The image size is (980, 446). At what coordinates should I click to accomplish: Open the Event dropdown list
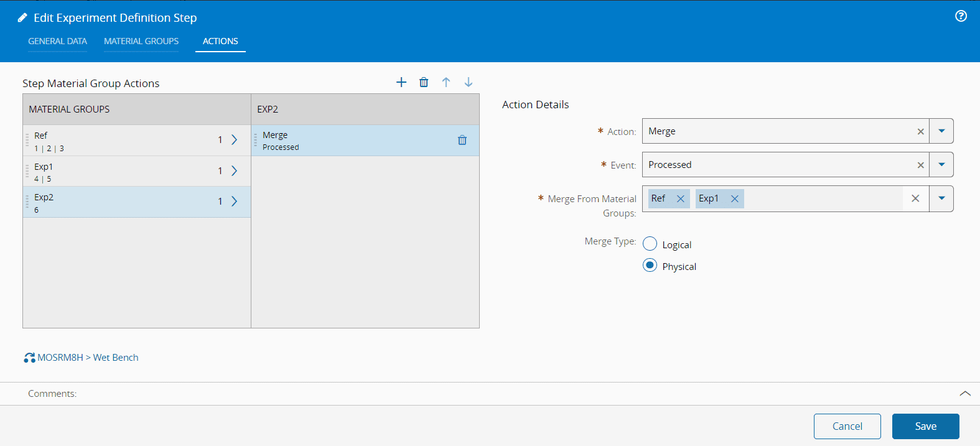[x=941, y=165]
